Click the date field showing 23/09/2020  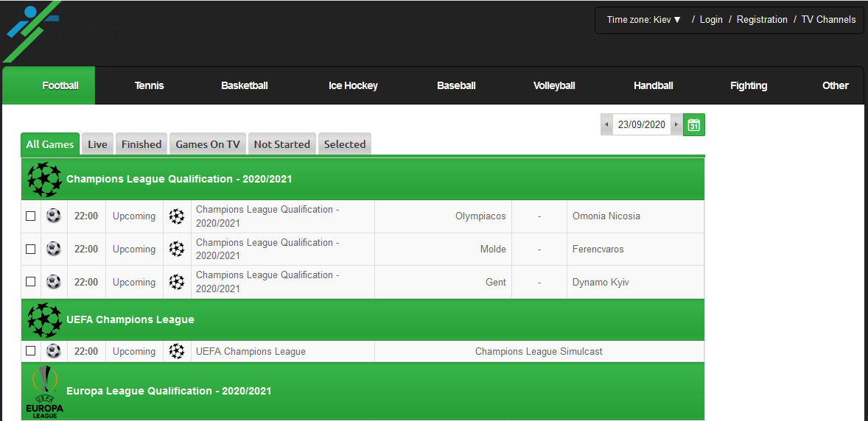pyautogui.click(x=642, y=124)
